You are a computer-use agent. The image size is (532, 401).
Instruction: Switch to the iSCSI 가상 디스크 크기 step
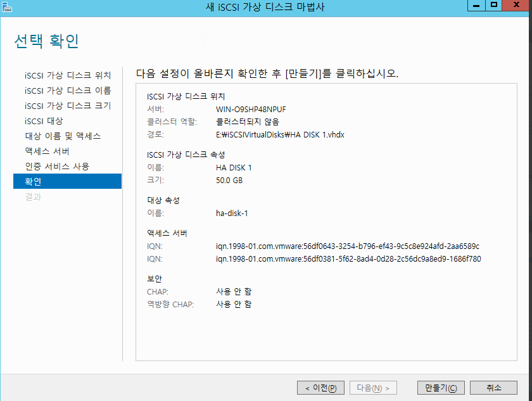pyautogui.click(x=68, y=106)
